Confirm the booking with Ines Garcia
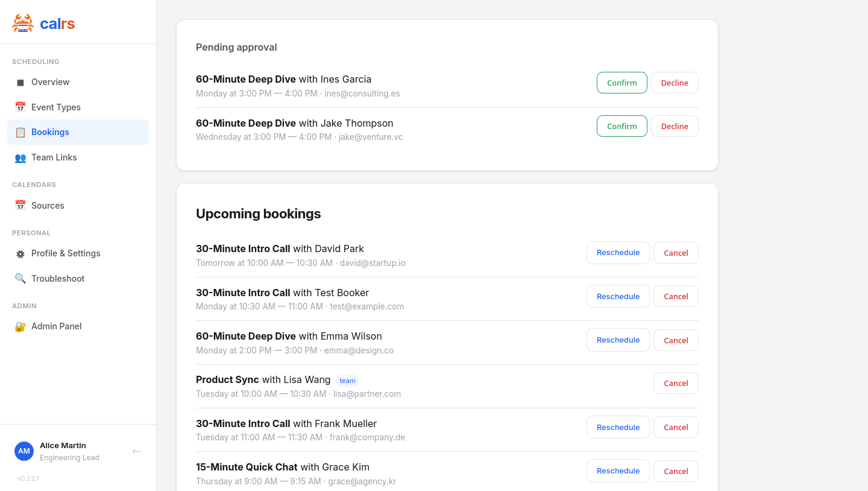 click(x=621, y=83)
